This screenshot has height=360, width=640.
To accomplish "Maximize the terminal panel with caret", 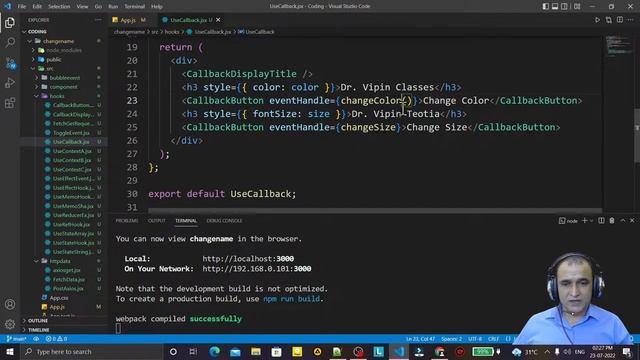I will tap(623, 220).
